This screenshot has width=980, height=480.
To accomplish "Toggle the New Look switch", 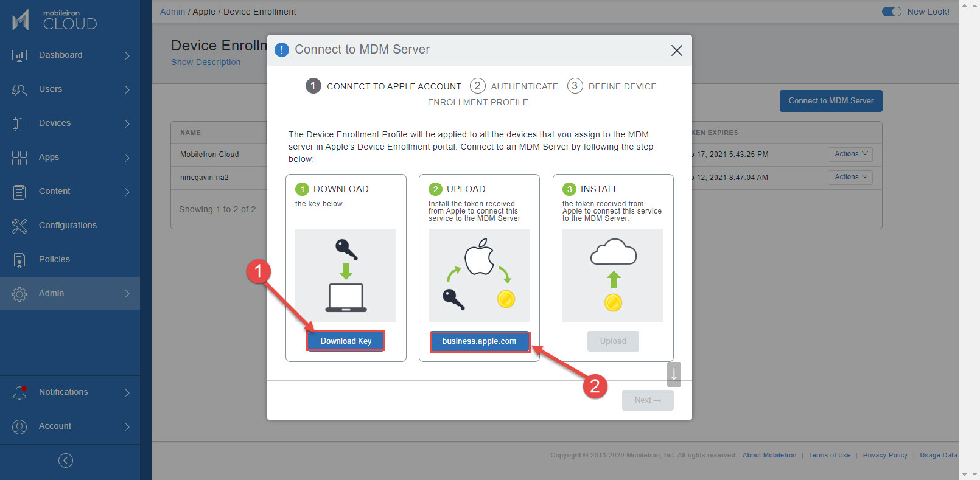I will coord(891,12).
